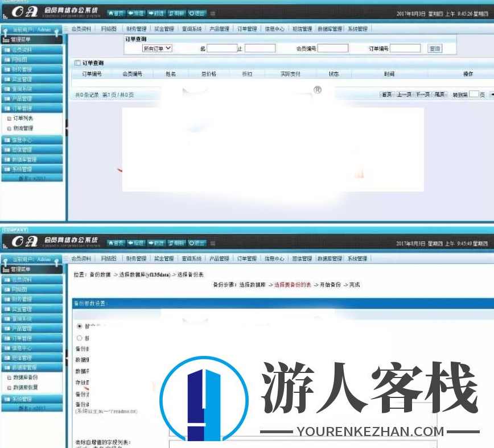Click the 物流管理 item icon in the sidebar
494x448 pixels.
coord(10,130)
